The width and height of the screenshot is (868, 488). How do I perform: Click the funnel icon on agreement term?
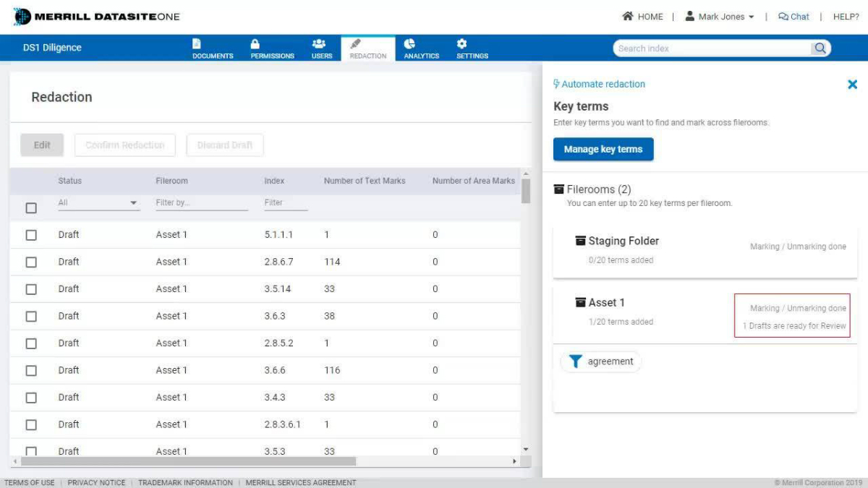tap(575, 361)
